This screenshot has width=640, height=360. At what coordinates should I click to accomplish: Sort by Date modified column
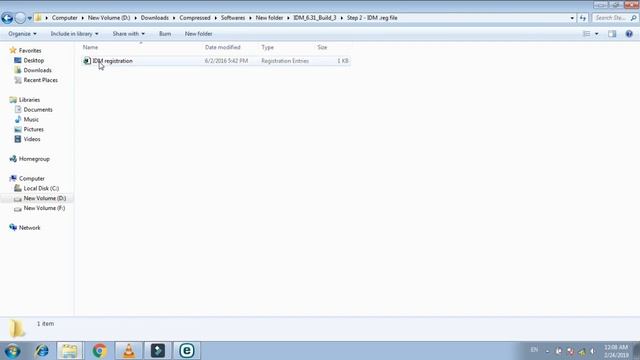point(222,47)
